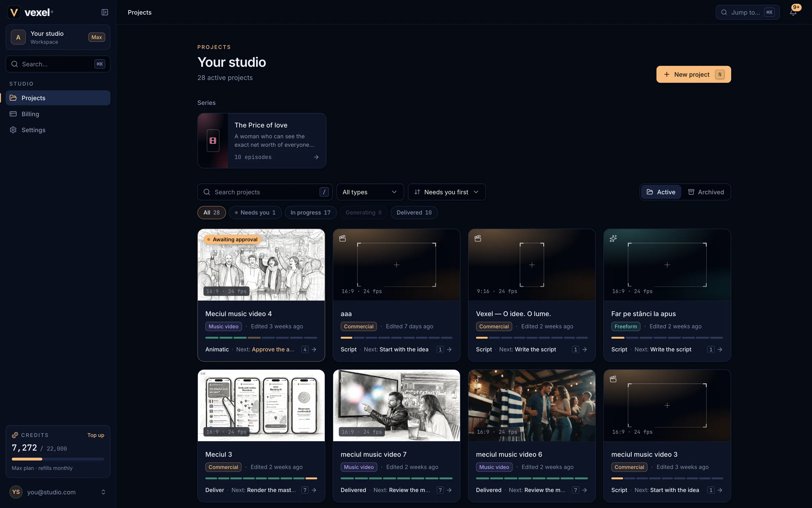Open Billing in the sidebar
Image resolution: width=812 pixels, height=508 pixels.
(x=58, y=114)
